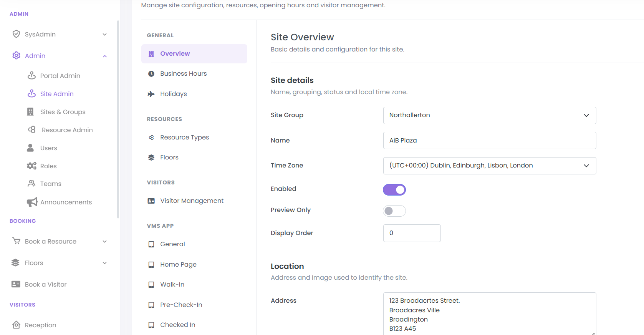Screen dimensions: 644x335
Task: Open the Site Group dropdown
Action: [x=490, y=115]
